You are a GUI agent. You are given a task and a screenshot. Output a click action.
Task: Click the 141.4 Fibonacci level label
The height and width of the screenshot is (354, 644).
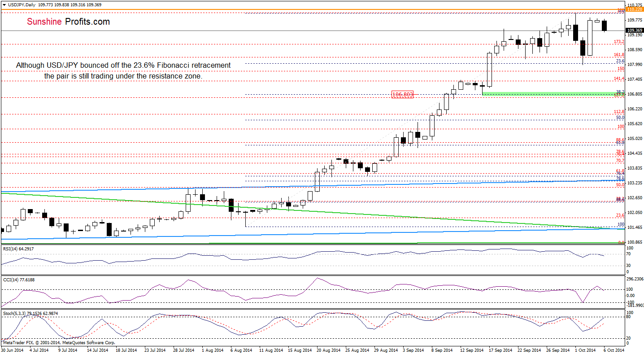coord(619,79)
